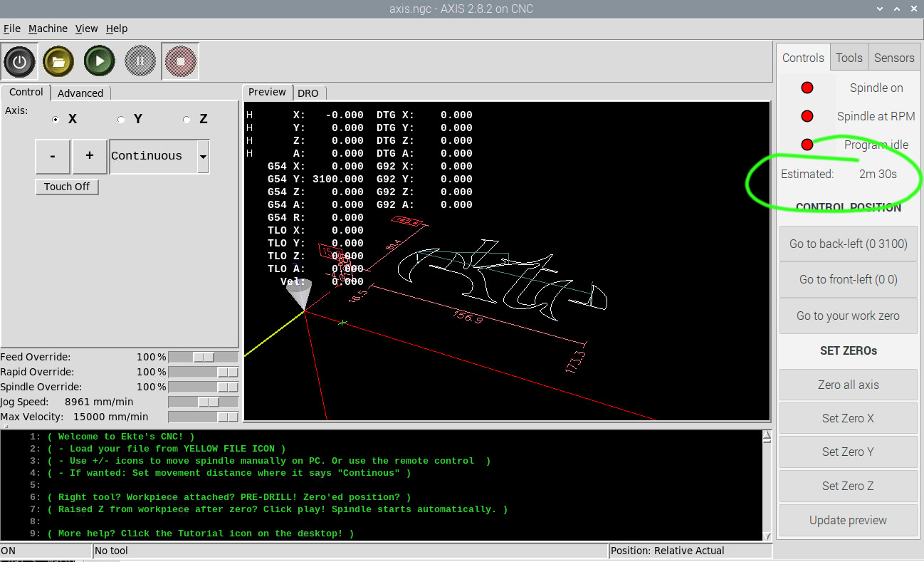This screenshot has width=924, height=562.
Task: Run the program with green play icon
Action: [x=100, y=61]
